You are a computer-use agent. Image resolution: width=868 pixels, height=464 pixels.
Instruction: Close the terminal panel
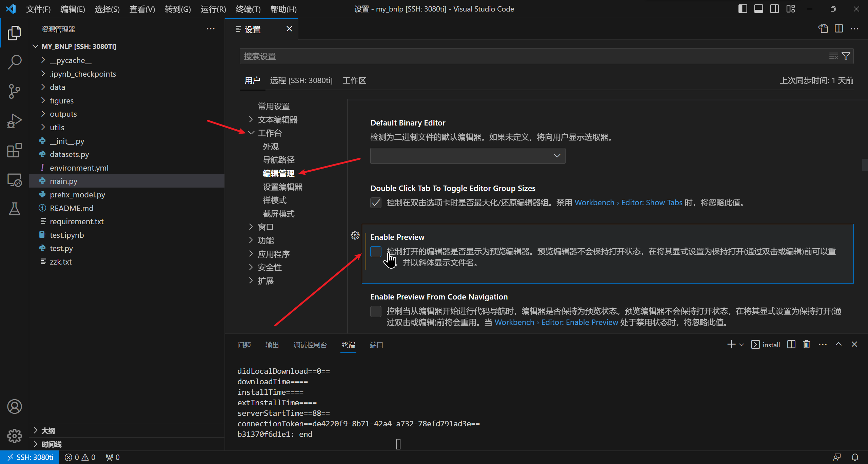pos(854,344)
